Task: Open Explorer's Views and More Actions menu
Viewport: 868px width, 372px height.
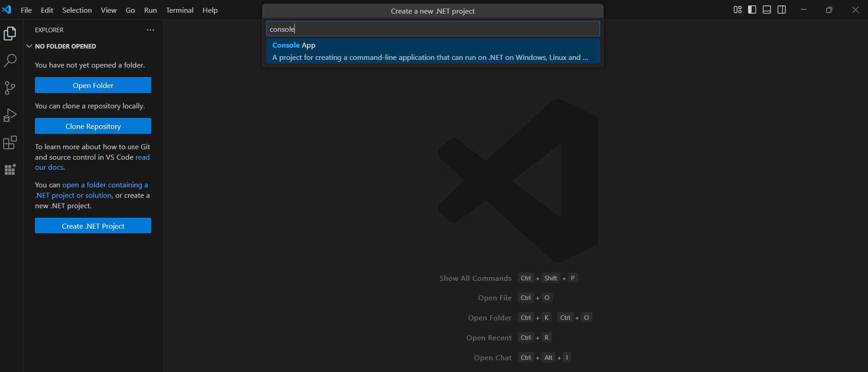Action: click(150, 30)
